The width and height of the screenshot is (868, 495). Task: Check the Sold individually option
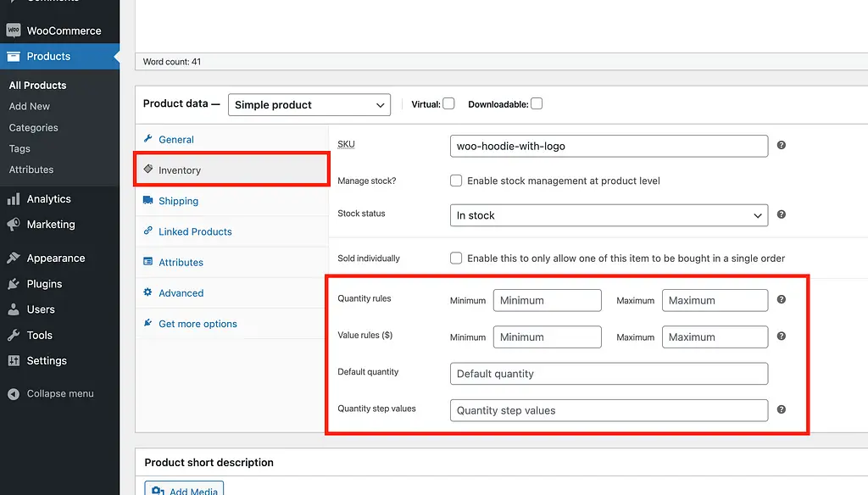456,258
